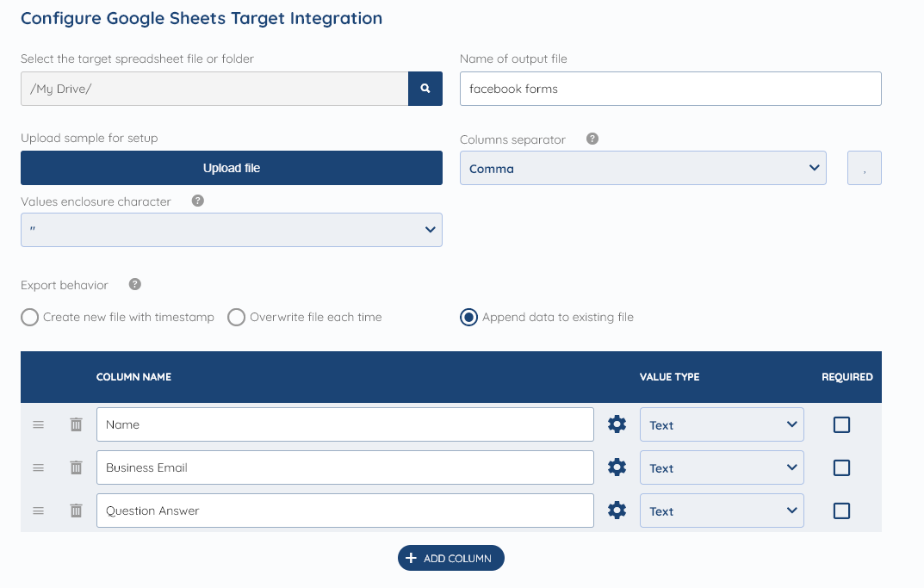Click the VALUE TYPE table header
This screenshot has width=924, height=588.
[669, 377]
